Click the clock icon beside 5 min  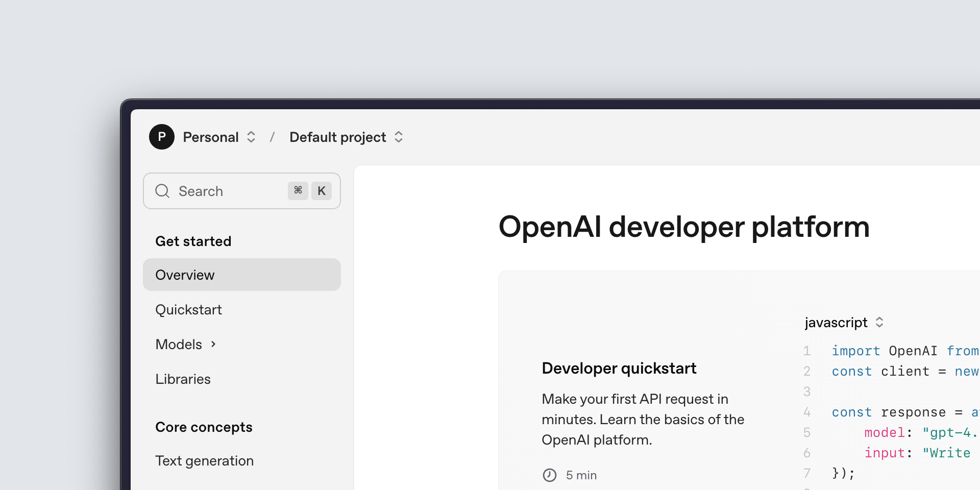550,475
